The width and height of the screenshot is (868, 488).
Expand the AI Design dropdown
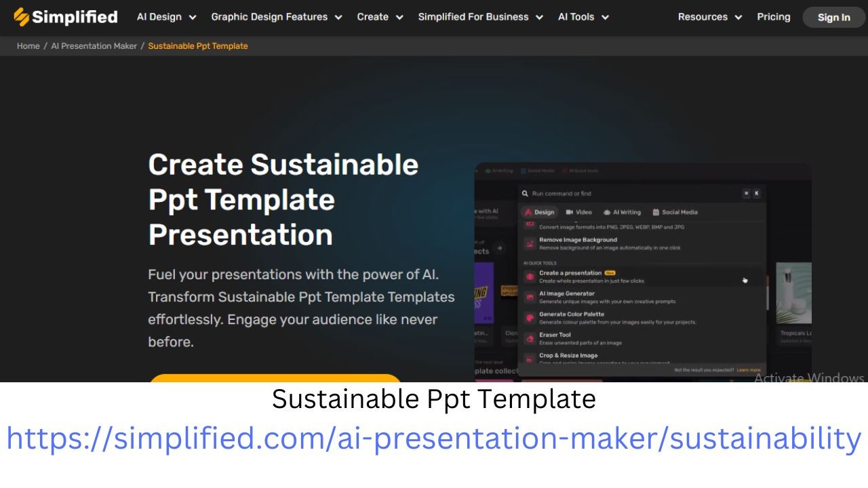click(x=166, y=17)
